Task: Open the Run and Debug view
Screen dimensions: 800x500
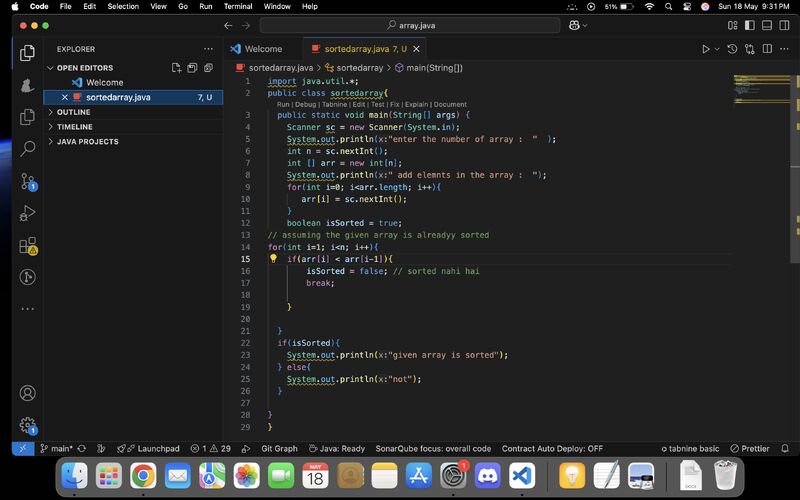Action: [x=28, y=213]
